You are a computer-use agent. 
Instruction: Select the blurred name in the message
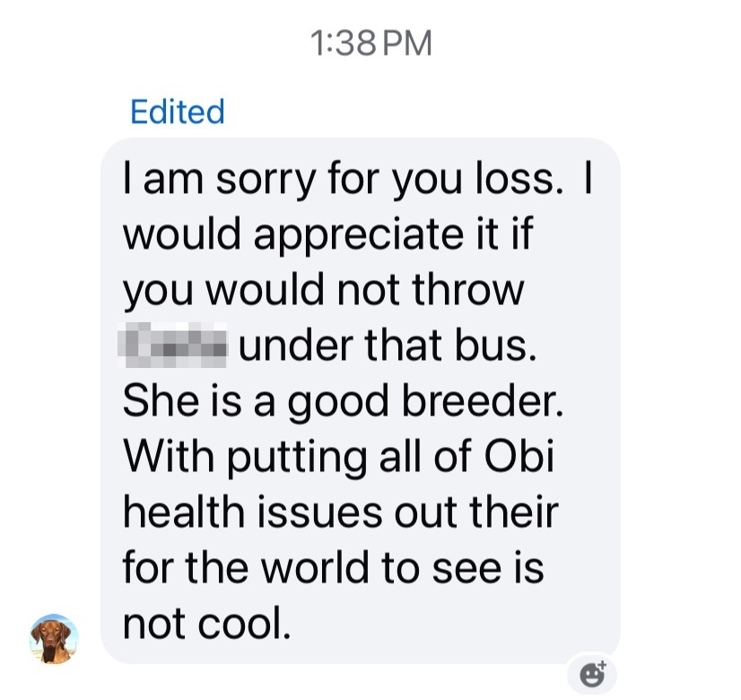(x=172, y=345)
